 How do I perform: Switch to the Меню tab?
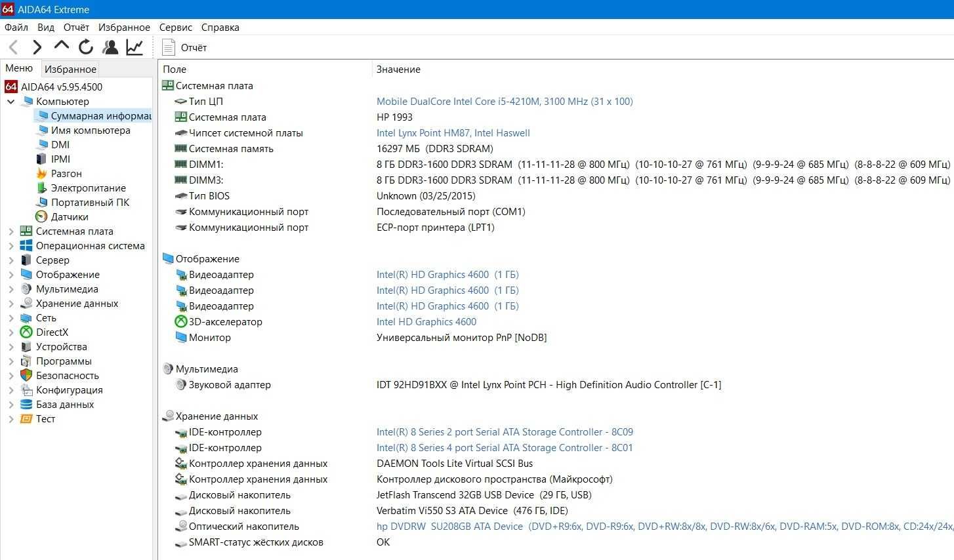coord(19,68)
